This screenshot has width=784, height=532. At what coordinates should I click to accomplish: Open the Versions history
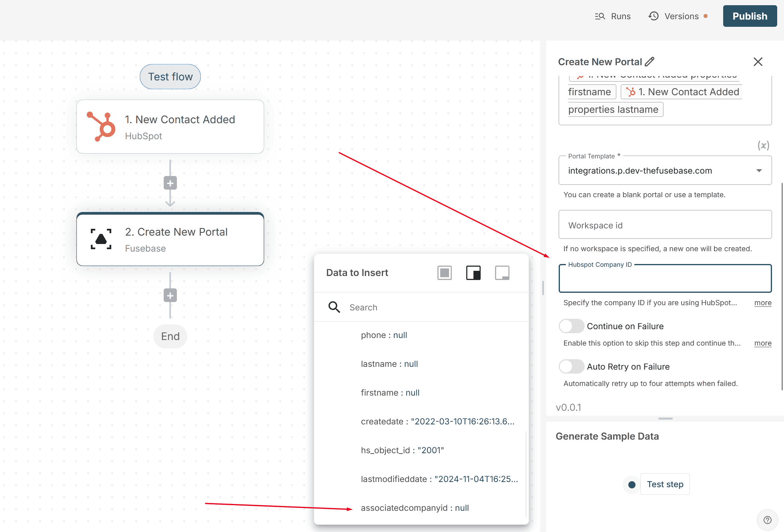pyautogui.click(x=678, y=16)
